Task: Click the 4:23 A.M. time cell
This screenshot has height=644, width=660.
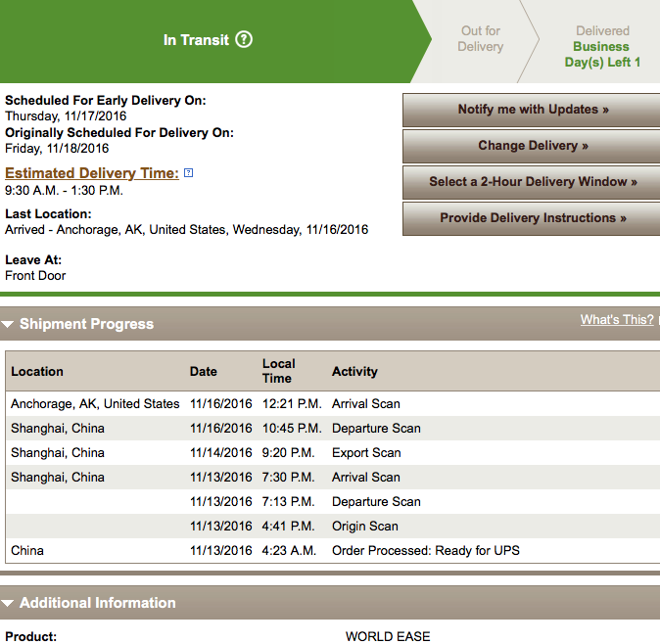Action: [x=289, y=551]
